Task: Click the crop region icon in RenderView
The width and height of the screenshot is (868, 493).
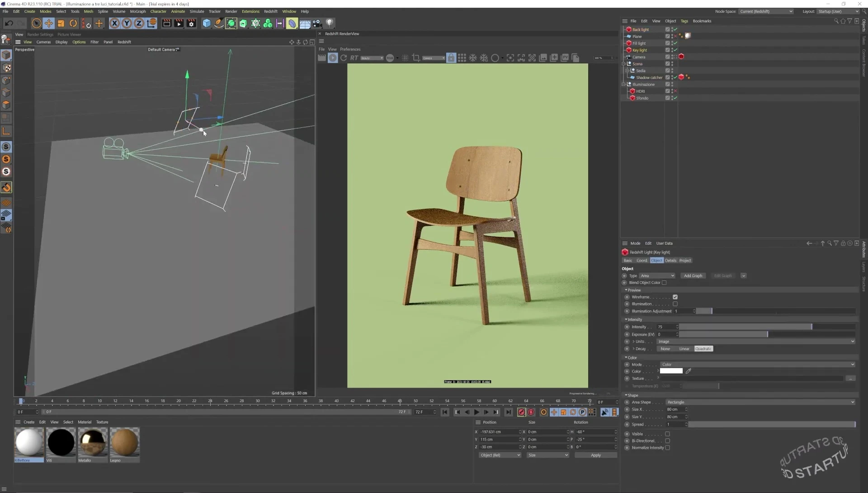Action: (x=416, y=58)
